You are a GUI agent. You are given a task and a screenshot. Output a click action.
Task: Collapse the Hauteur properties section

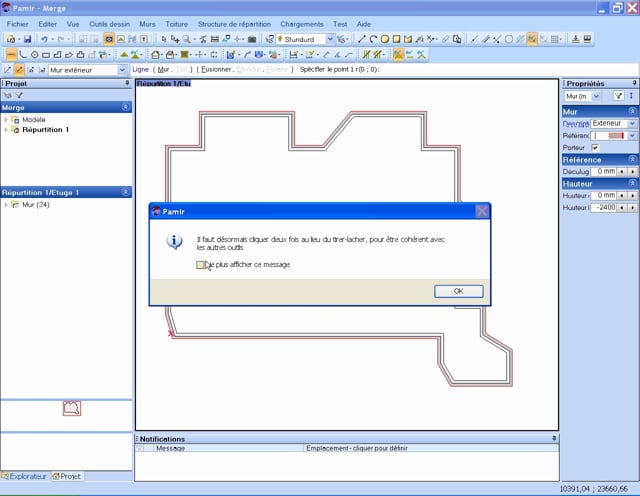coord(632,184)
